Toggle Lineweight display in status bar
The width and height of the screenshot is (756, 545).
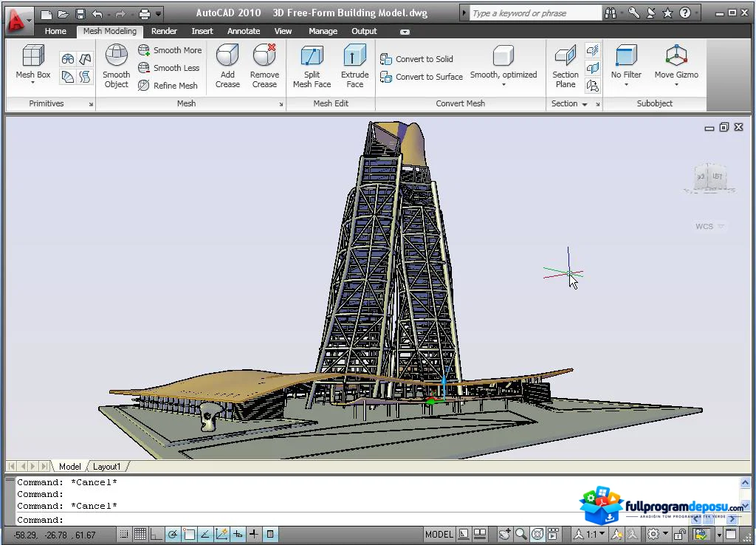coord(254,534)
